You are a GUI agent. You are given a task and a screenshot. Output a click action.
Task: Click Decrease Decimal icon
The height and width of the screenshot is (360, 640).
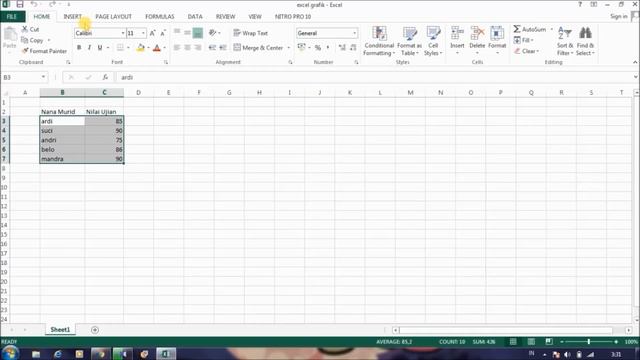[353, 48]
